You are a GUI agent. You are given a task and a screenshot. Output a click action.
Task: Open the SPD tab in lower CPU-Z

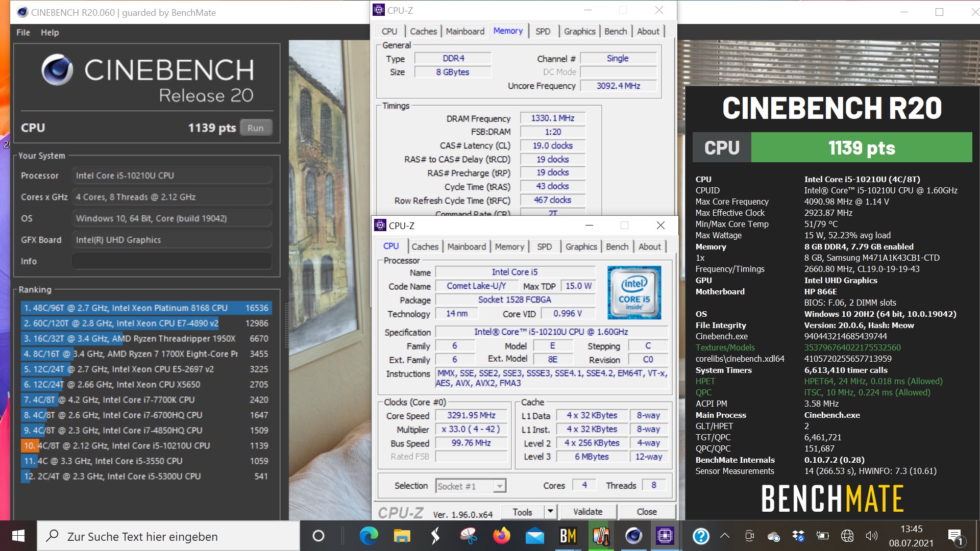544,247
